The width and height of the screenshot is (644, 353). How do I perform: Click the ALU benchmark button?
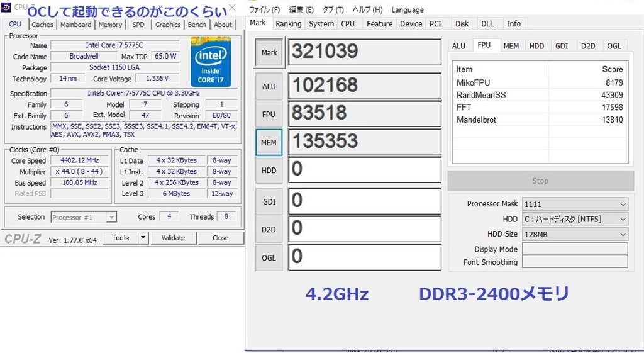(x=269, y=86)
